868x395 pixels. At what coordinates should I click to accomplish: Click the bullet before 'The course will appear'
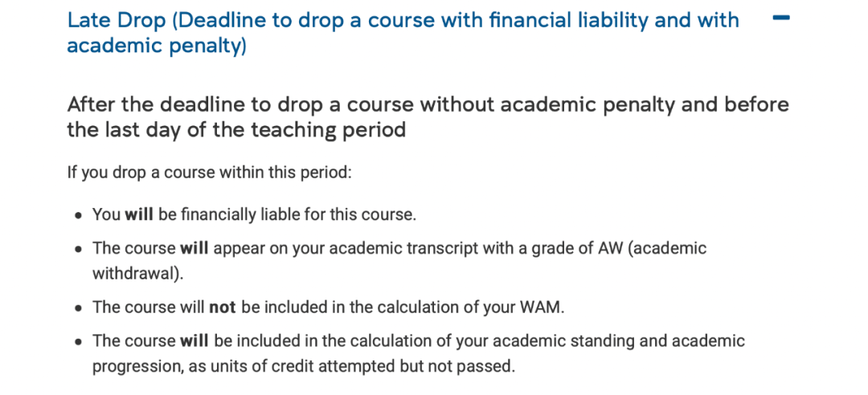[79, 248]
